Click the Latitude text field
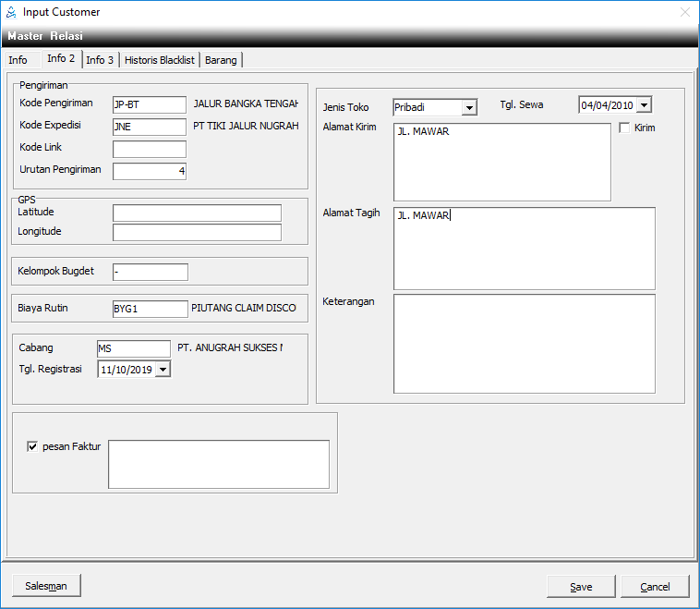The image size is (700, 609). (197, 213)
